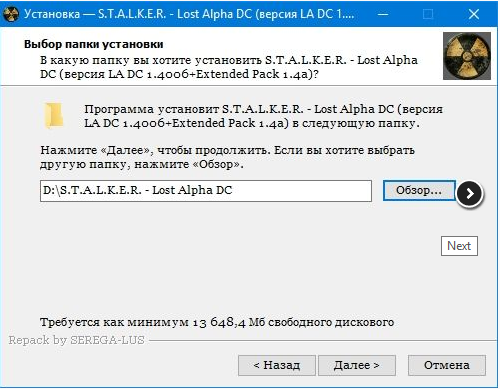Click the Repack by SEREGA-LUS label

pyautogui.click(x=76, y=340)
